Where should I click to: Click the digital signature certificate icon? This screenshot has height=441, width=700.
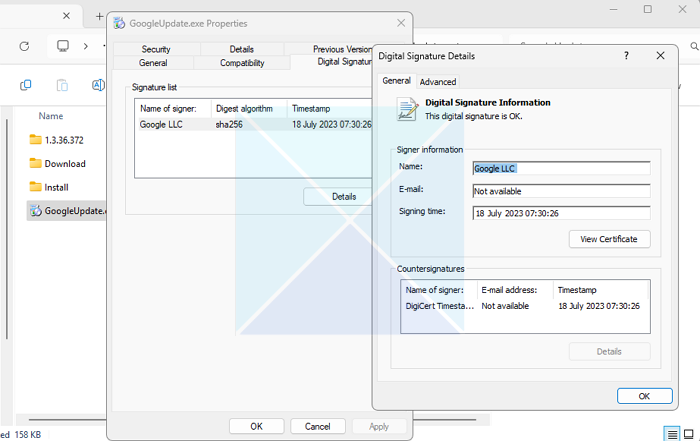tap(406, 109)
